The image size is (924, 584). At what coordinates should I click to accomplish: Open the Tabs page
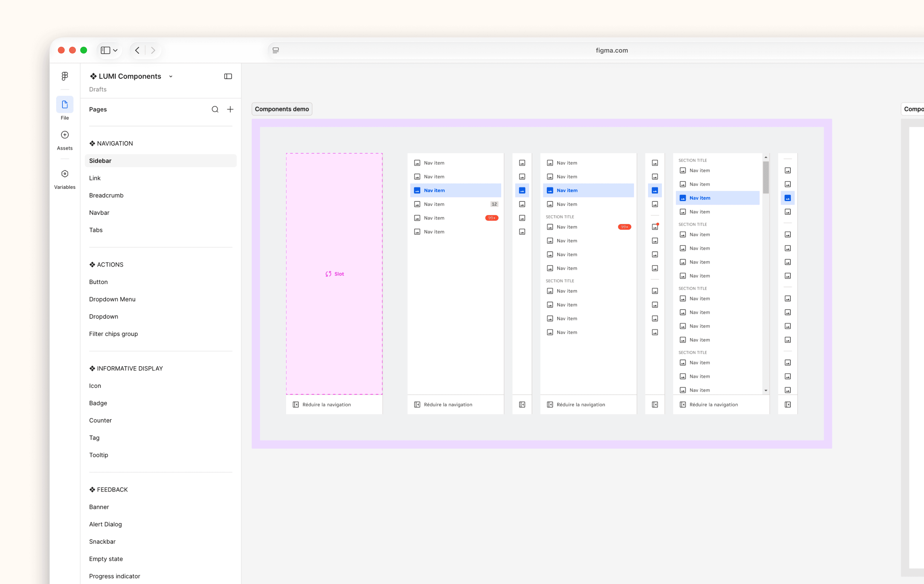96,230
